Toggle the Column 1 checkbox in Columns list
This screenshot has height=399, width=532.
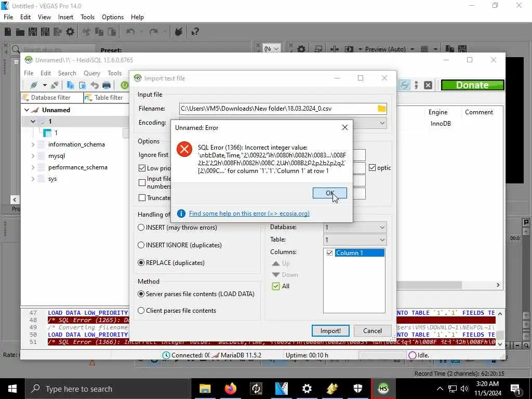click(x=329, y=253)
